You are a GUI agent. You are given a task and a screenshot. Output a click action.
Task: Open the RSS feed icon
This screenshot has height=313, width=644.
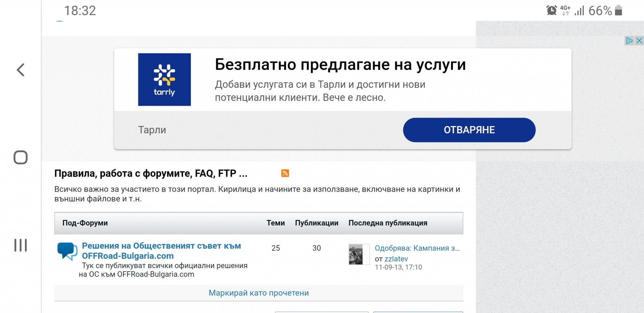click(285, 173)
